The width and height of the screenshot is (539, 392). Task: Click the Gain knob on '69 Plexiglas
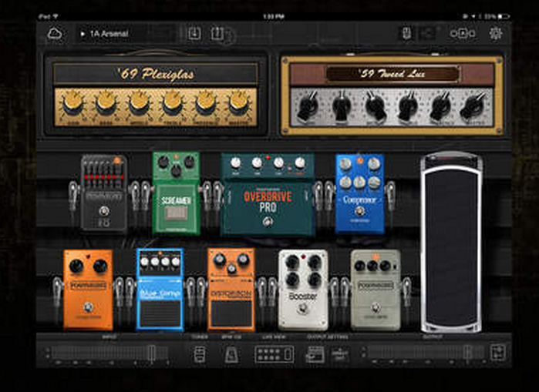72,102
